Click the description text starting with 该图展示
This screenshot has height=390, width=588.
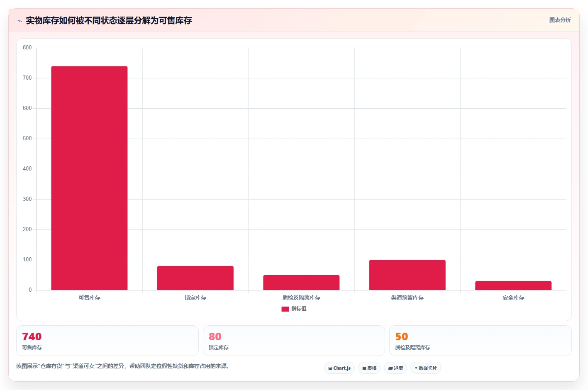coord(123,366)
